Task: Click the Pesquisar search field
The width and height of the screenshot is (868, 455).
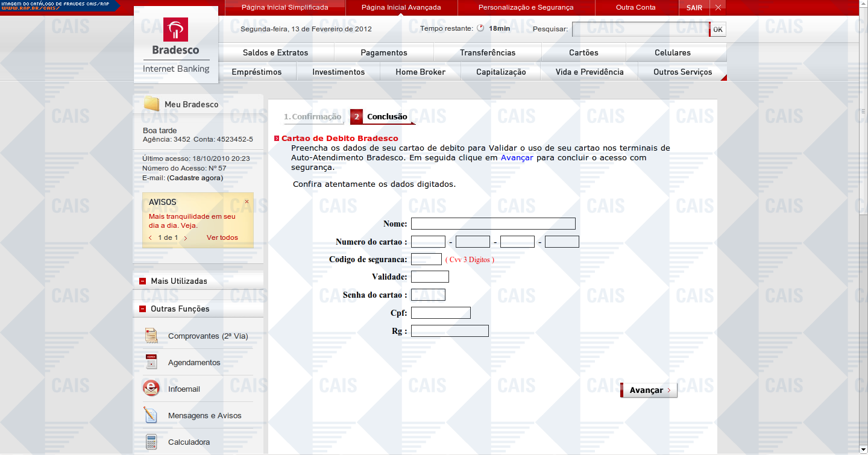Action: pos(640,29)
